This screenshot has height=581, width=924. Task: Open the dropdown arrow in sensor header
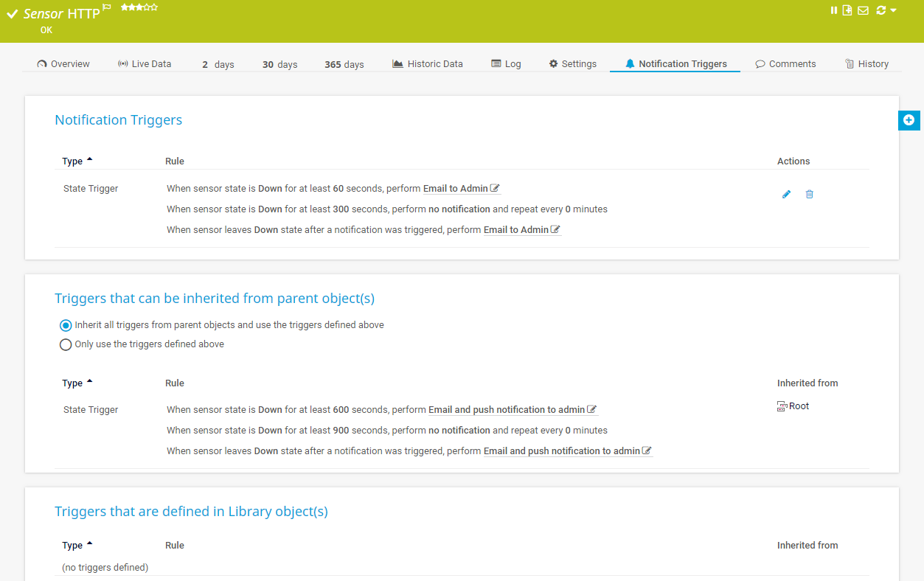click(x=894, y=10)
